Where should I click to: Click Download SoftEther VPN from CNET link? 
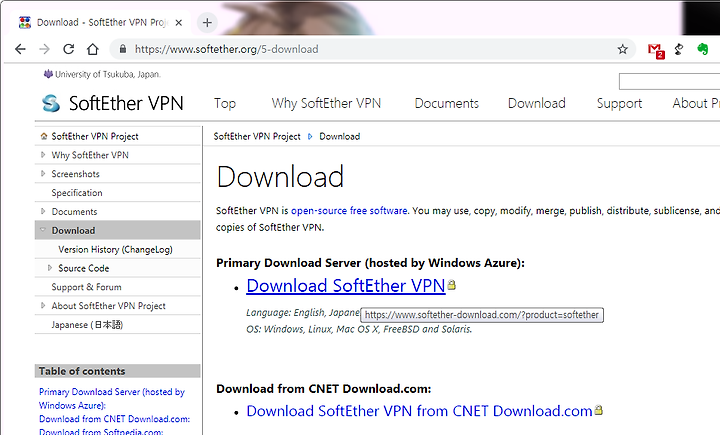click(419, 411)
